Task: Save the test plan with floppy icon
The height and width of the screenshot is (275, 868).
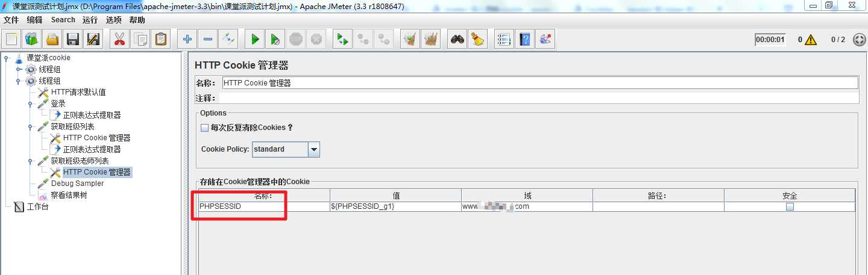Action: [x=73, y=39]
